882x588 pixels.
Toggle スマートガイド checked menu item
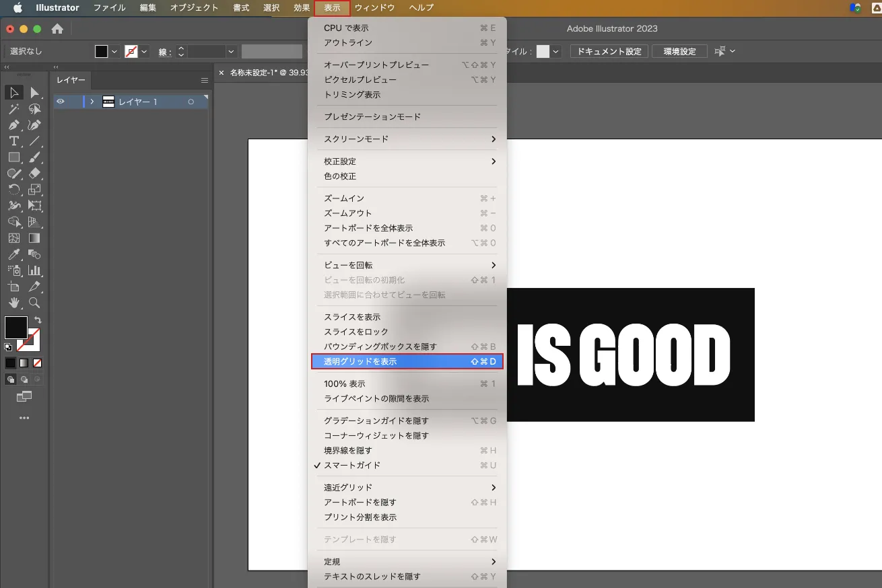[352, 466]
